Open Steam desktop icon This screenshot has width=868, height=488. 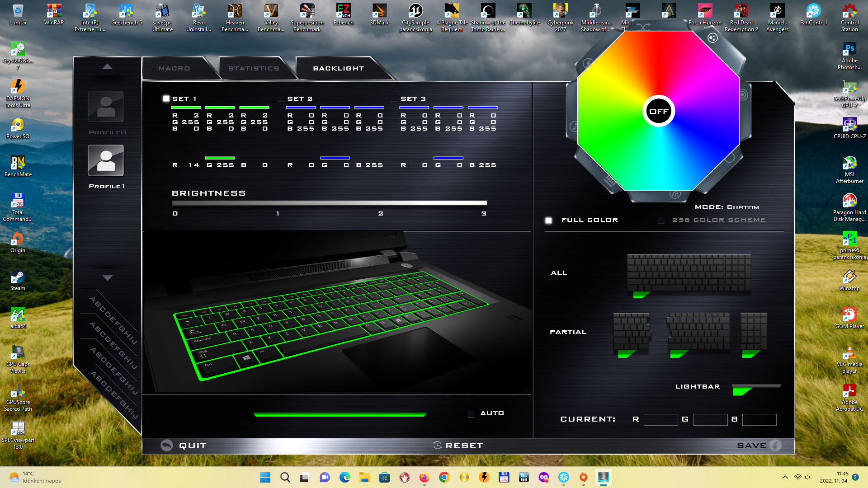[18, 280]
